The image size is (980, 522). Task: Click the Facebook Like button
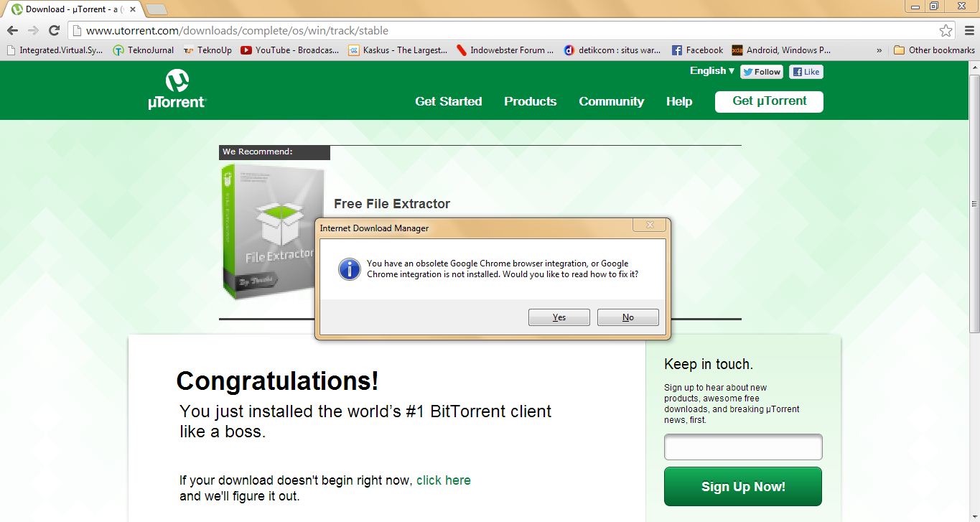coord(806,72)
